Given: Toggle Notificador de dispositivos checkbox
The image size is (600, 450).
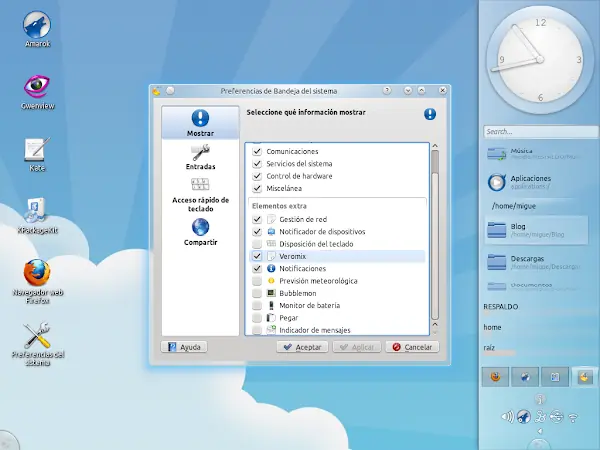Looking at the screenshot, I should [x=257, y=232].
